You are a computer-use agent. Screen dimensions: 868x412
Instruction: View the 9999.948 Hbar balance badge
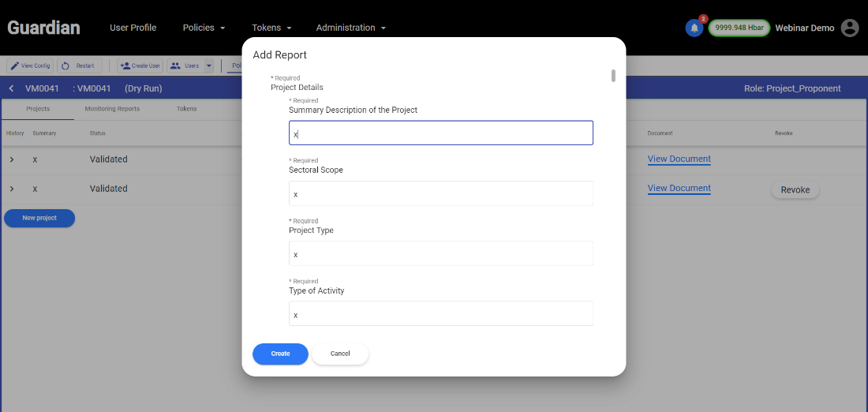739,28
